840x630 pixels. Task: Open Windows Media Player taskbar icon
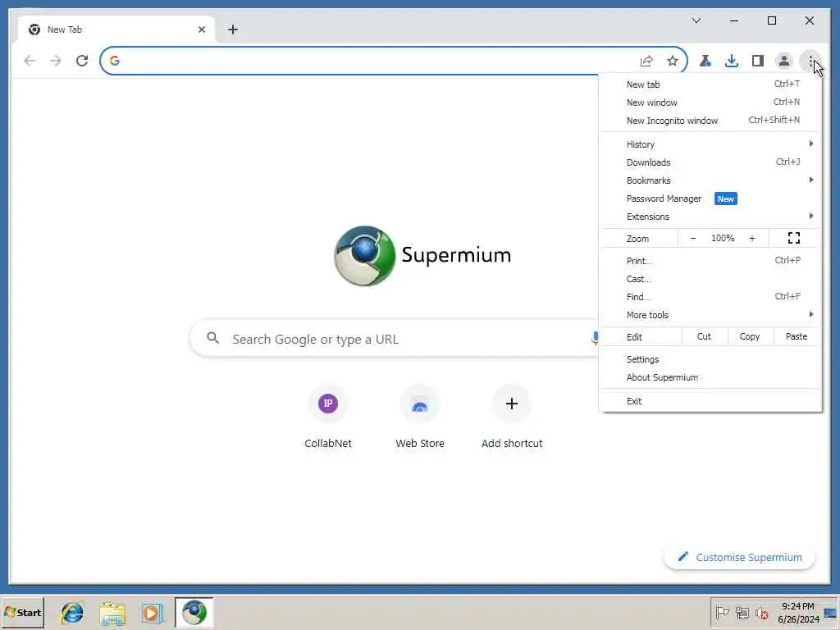pyautogui.click(x=153, y=613)
